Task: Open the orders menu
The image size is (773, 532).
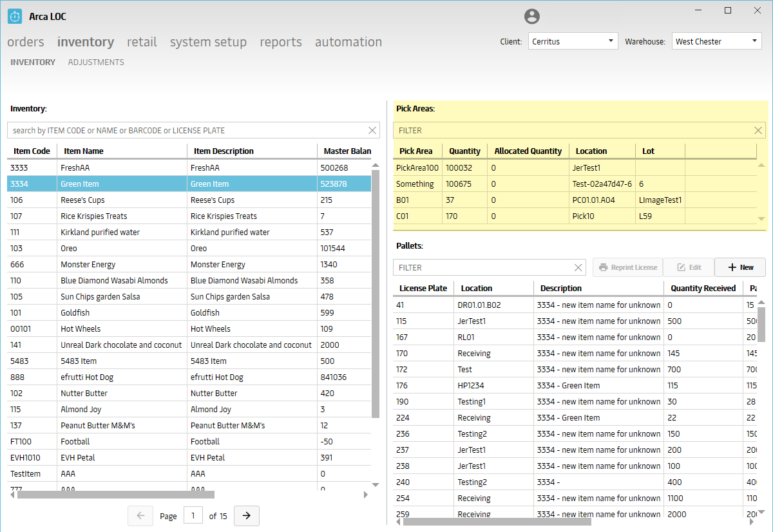Action: point(26,42)
